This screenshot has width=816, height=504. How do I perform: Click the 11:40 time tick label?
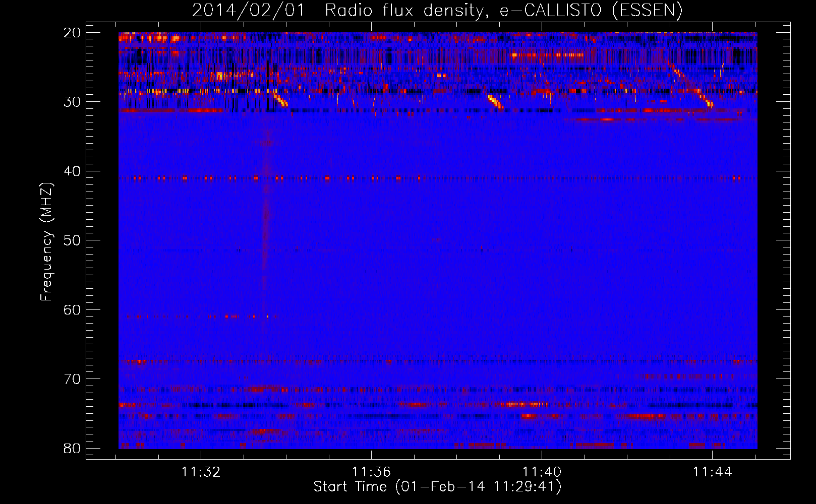[x=542, y=472]
